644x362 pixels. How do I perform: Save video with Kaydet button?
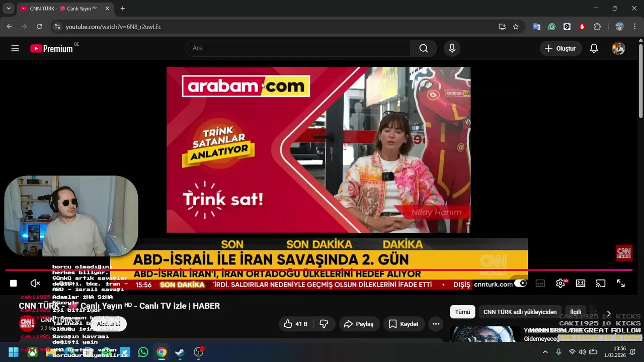[x=404, y=324]
